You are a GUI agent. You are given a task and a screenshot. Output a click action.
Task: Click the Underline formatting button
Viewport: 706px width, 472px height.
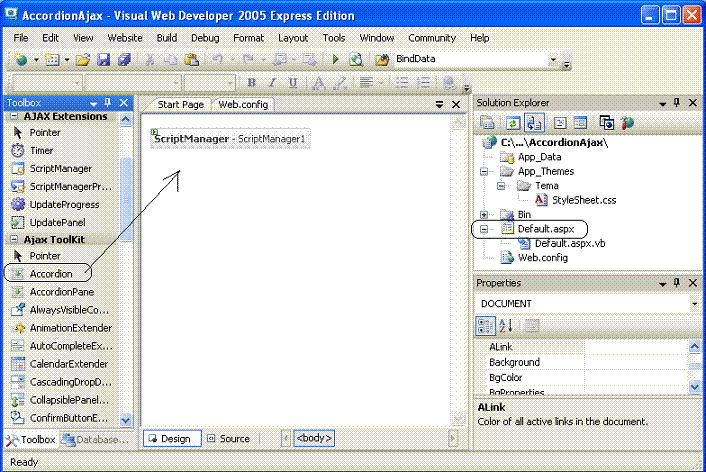(293, 82)
